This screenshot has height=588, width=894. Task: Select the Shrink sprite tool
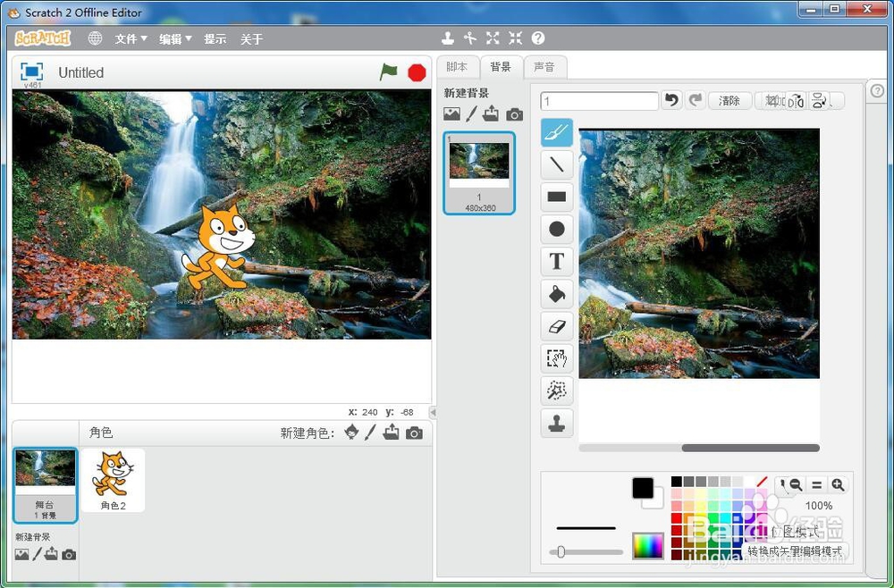pos(516,38)
